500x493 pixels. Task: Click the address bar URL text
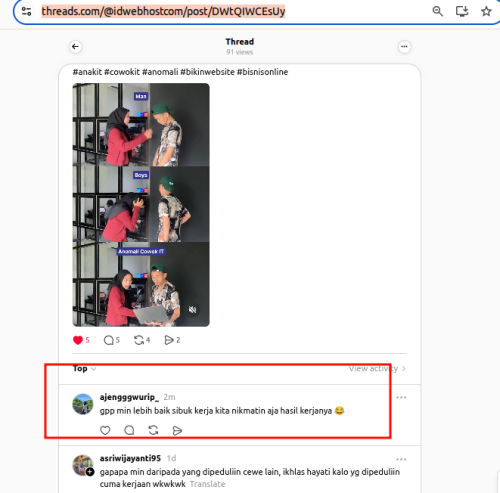click(163, 11)
